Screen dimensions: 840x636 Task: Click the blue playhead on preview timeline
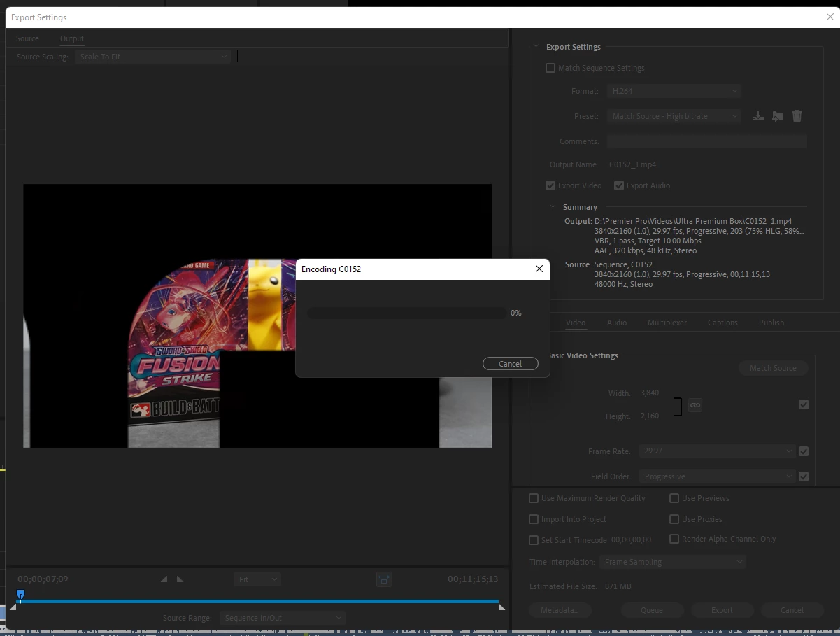coord(20,594)
